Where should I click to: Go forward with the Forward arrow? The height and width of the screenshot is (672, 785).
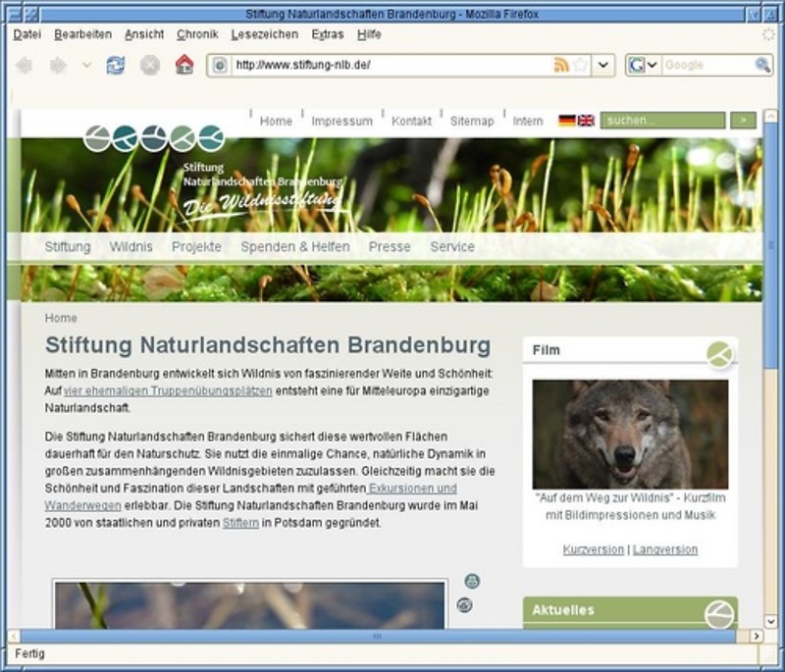[59, 65]
